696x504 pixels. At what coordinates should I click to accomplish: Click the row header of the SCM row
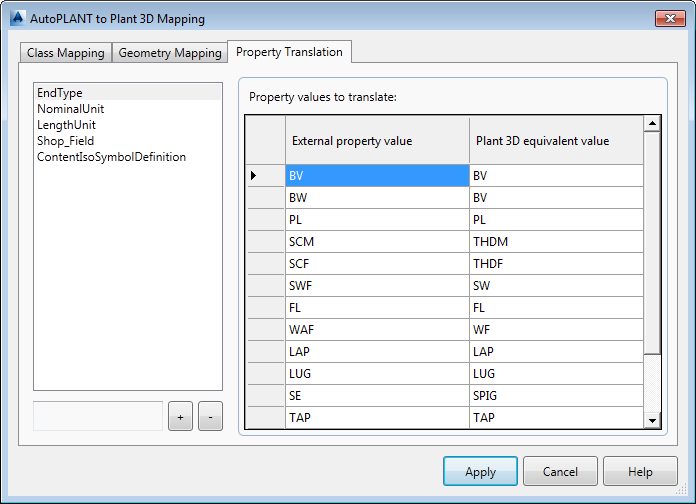pyautogui.click(x=265, y=242)
